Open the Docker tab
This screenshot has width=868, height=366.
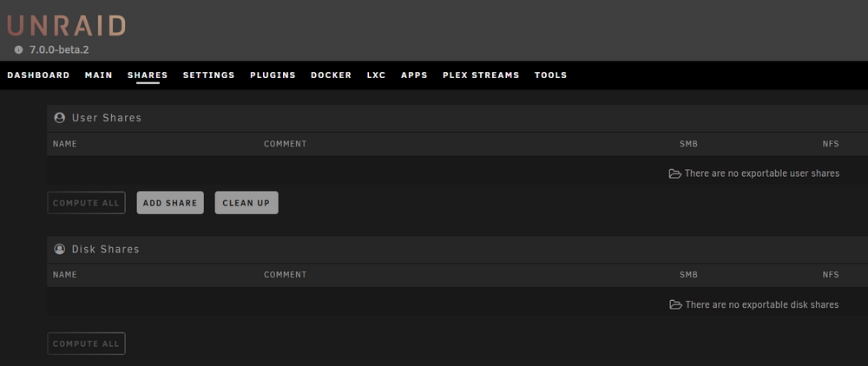[x=331, y=75]
